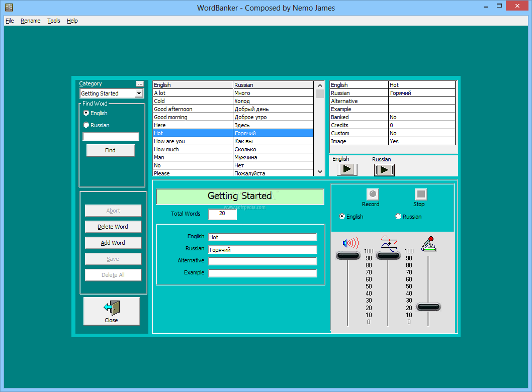This screenshot has width=532, height=392.
Task: Click the Credits row in details table
Action: [x=392, y=125]
